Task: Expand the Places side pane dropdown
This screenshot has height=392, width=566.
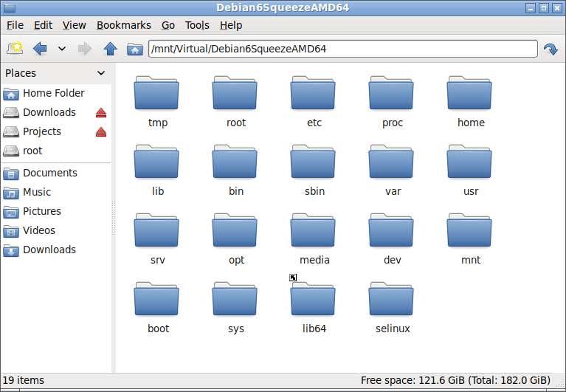Action: pos(101,73)
